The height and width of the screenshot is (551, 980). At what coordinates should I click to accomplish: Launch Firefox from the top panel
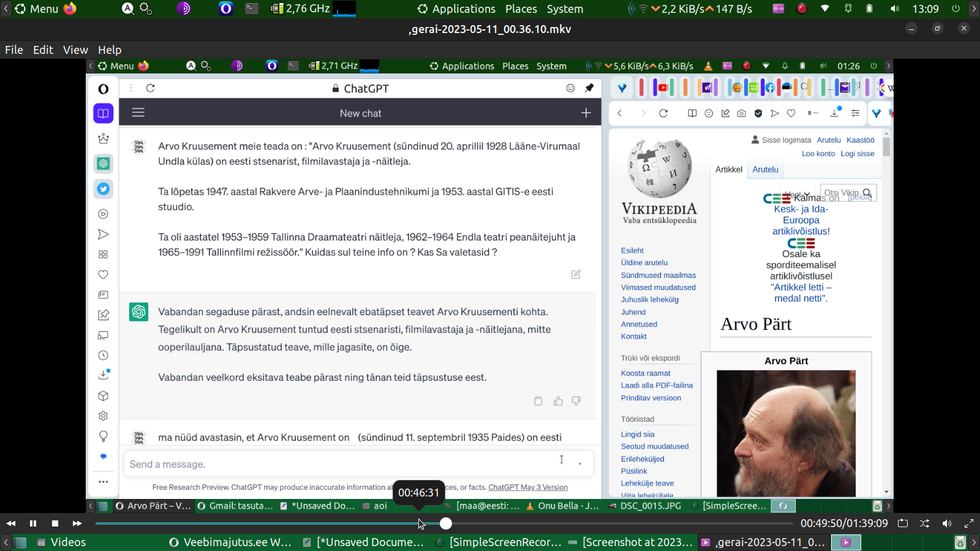tap(70, 9)
